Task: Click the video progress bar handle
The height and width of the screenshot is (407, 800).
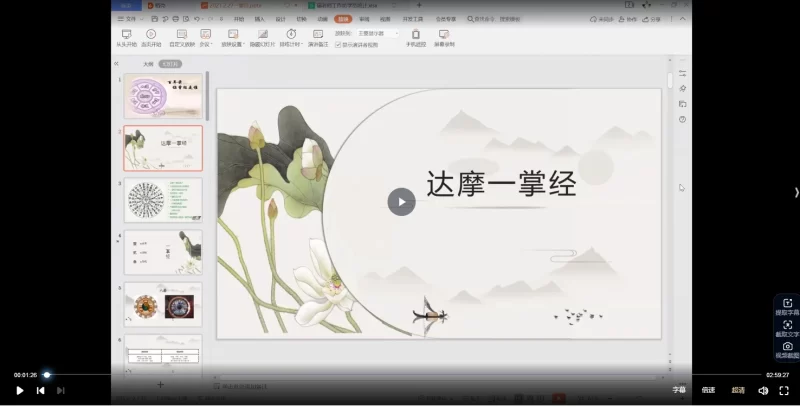Action: [x=46, y=375]
